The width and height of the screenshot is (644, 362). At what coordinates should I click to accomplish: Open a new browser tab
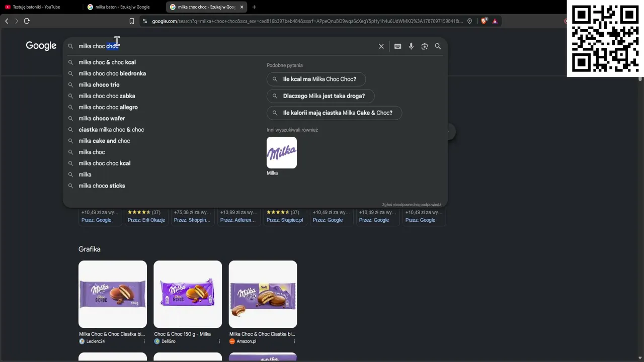tap(254, 7)
